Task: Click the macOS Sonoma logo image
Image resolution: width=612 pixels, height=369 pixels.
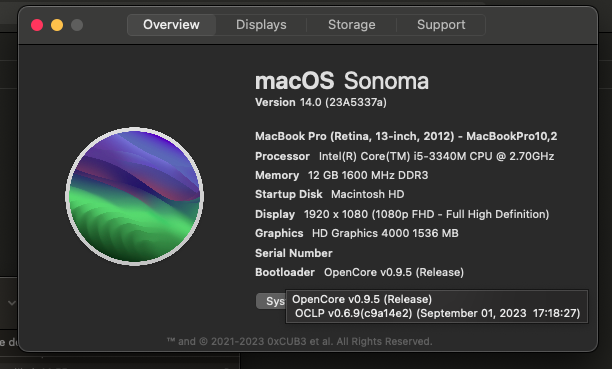Action: [134, 196]
